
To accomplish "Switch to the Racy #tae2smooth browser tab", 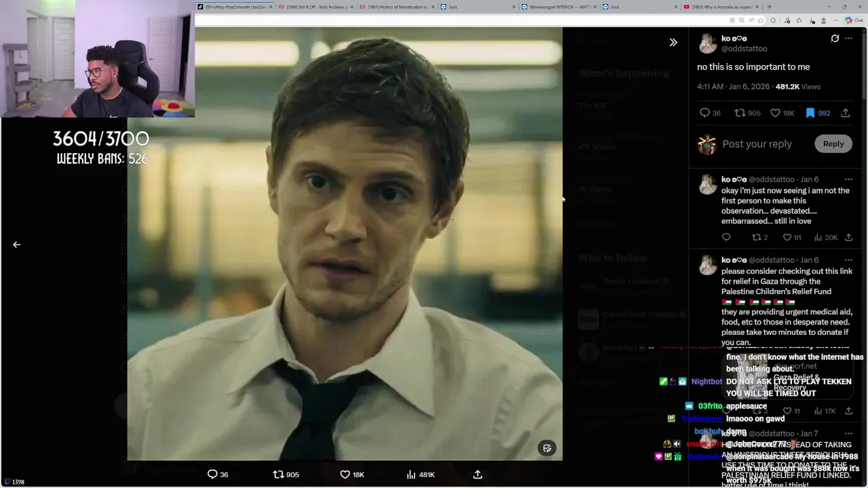I will point(236,7).
